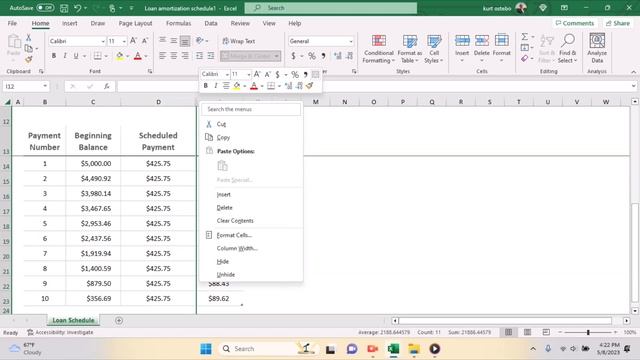Click the Format Painter brush in Clipboard group
The width and height of the screenshot is (640, 360).
click(29, 60)
